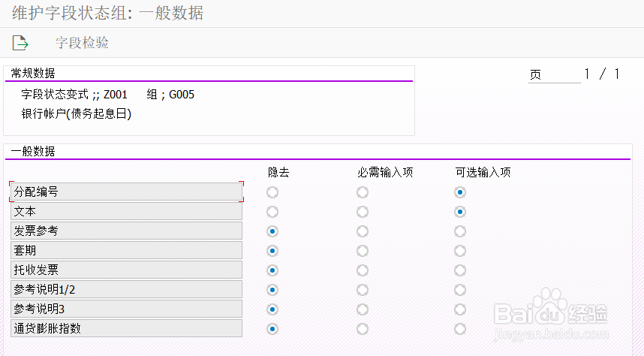Select 必需输入项 for 分配编号
Image resolution: width=644 pixels, height=356 pixels.
tap(363, 192)
